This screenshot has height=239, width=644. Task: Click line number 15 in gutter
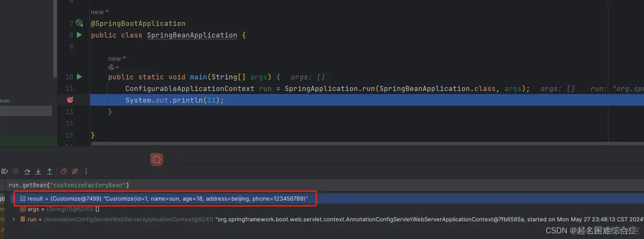[69, 135]
